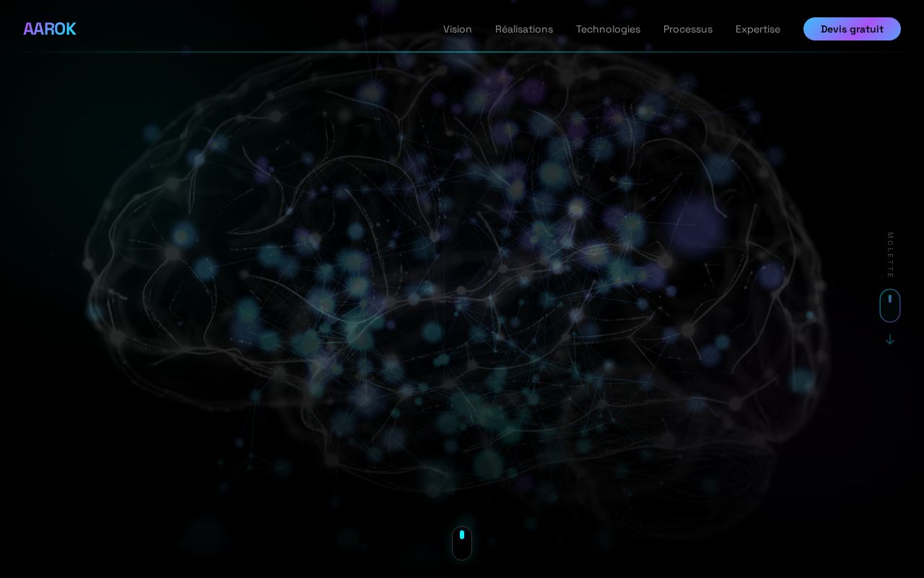Click the mouse icon below MOLETTE label

[x=890, y=306]
